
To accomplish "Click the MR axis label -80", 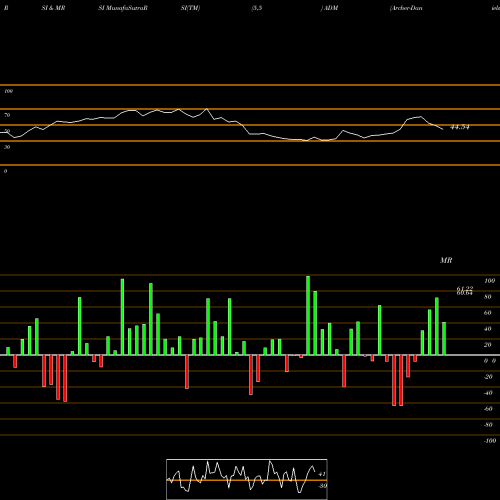I will tap(488, 425).
